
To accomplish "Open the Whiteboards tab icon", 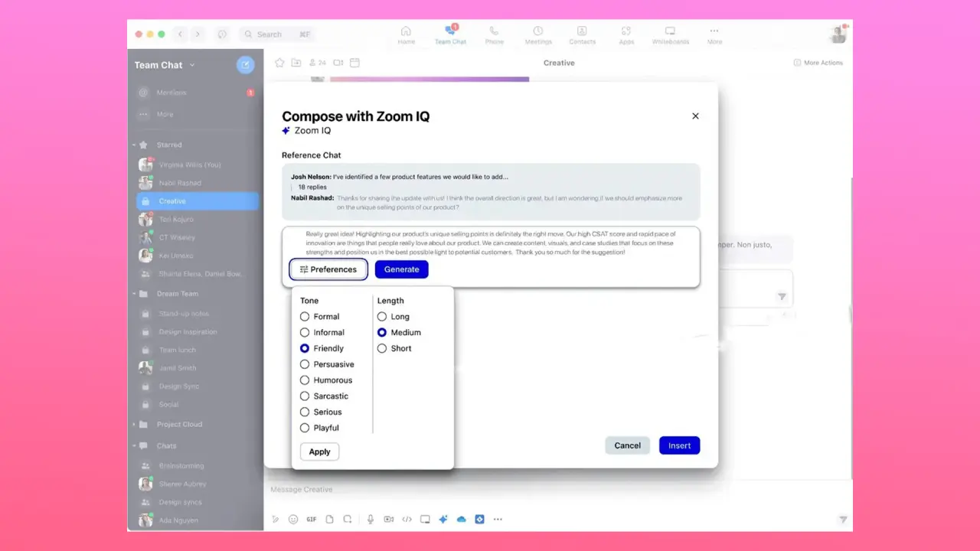I will pyautogui.click(x=670, y=34).
